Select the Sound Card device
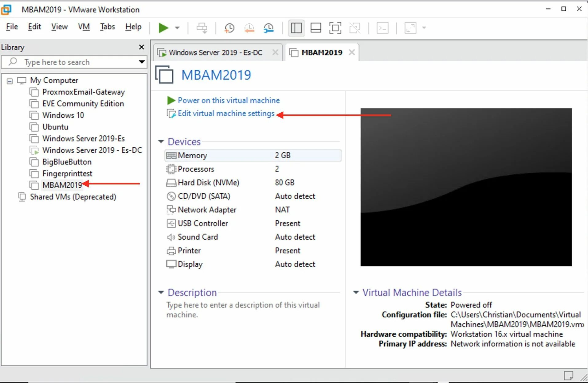The height and width of the screenshot is (383, 588). point(253,237)
